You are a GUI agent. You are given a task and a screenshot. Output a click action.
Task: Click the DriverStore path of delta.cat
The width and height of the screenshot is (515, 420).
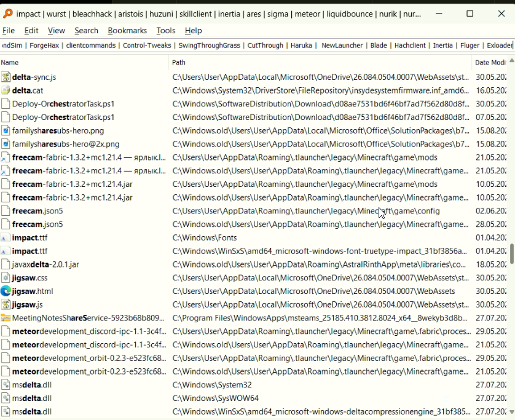click(321, 90)
